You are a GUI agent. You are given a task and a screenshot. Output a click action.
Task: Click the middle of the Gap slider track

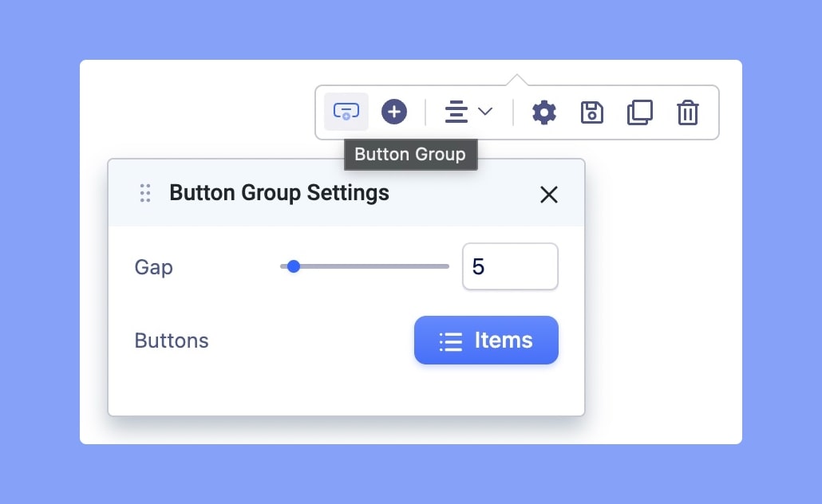click(x=365, y=266)
